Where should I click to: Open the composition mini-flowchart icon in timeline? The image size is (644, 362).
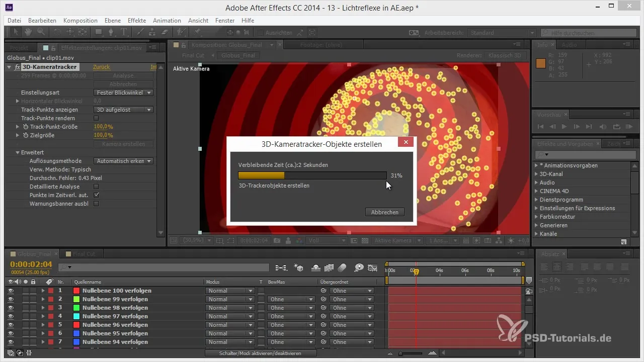point(281,267)
